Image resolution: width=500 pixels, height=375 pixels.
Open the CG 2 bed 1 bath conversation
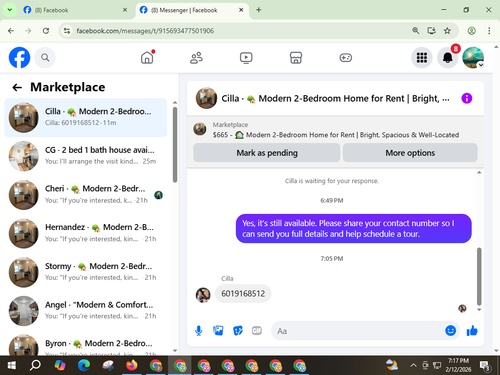tap(86, 156)
